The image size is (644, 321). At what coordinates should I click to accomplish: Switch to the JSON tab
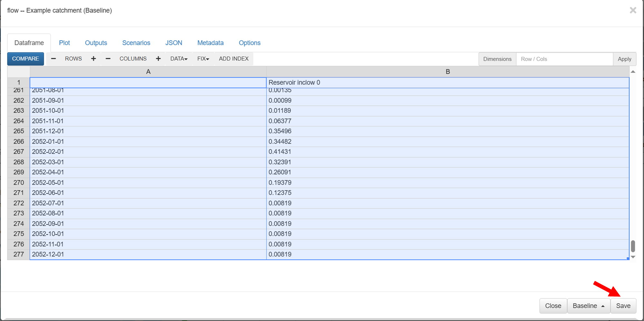pos(174,43)
